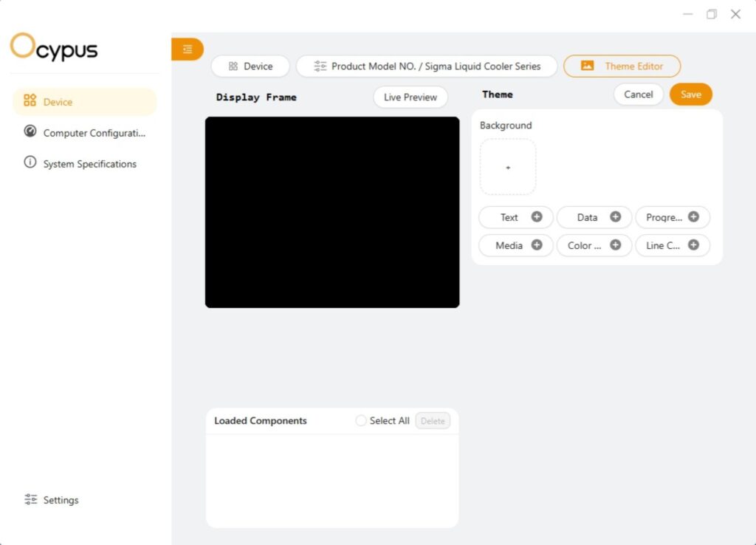756x545 pixels.
Task: Click the disabled Delete button
Action: (433, 421)
